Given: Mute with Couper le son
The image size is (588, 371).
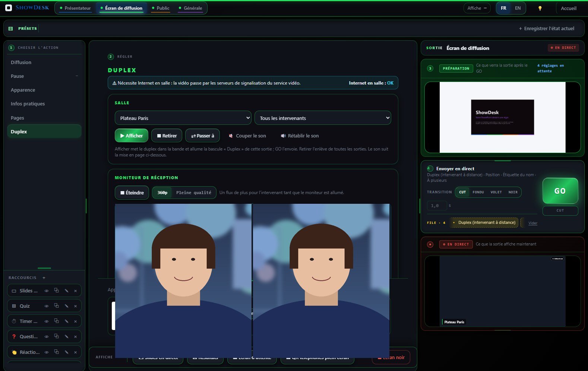Looking at the screenshot, I should [247, 136].
